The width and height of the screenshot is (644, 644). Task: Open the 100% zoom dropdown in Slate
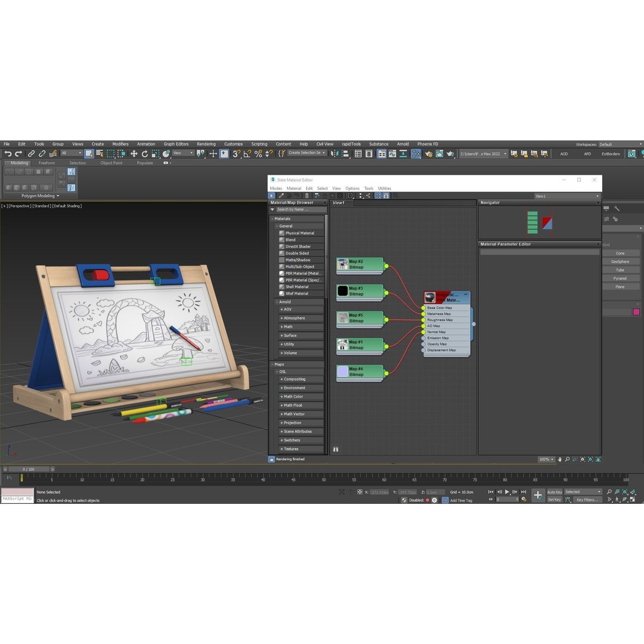click(x=546, y=459)
